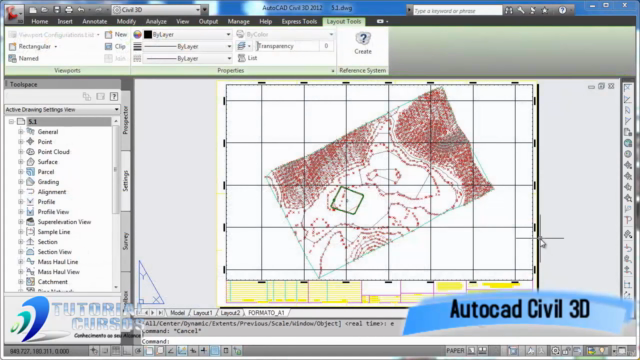Select Surface in settings tree
The width and height of the screenshot is (640, 360).
[47, 162]
